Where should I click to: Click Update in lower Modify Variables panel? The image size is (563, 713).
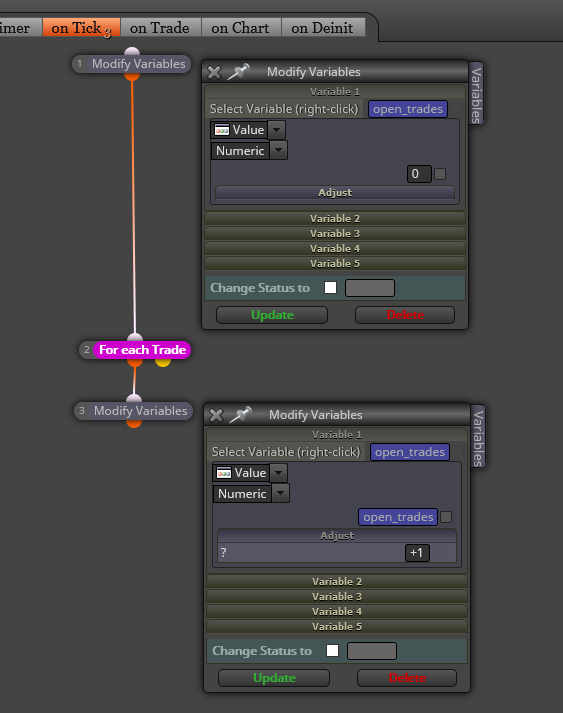coord(274,678)
